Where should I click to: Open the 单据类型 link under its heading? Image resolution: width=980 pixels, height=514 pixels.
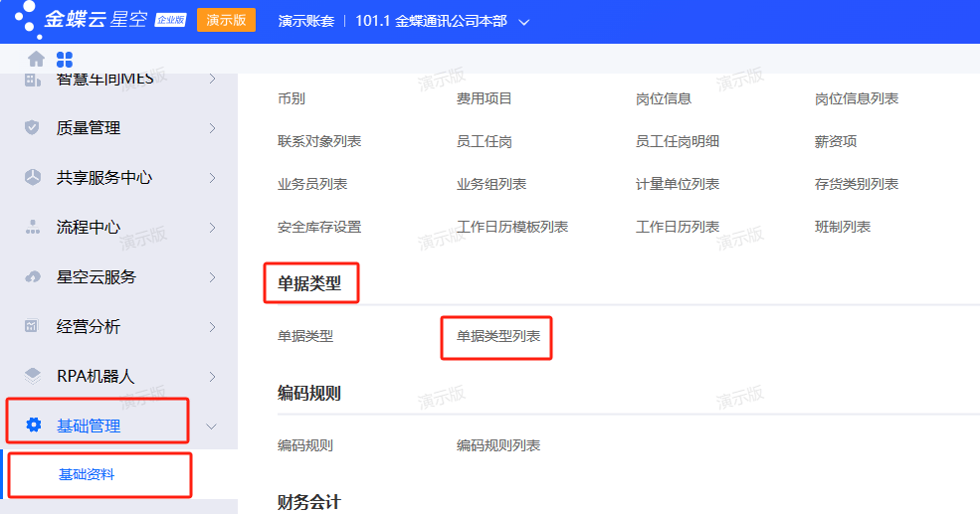(x=305, y=336)
